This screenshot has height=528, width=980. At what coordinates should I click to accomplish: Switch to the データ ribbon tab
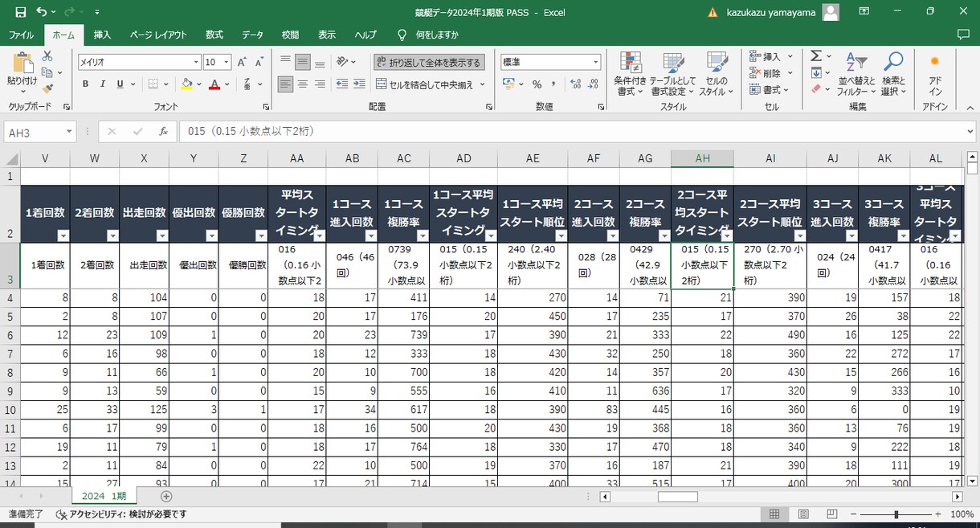point(252,35)
